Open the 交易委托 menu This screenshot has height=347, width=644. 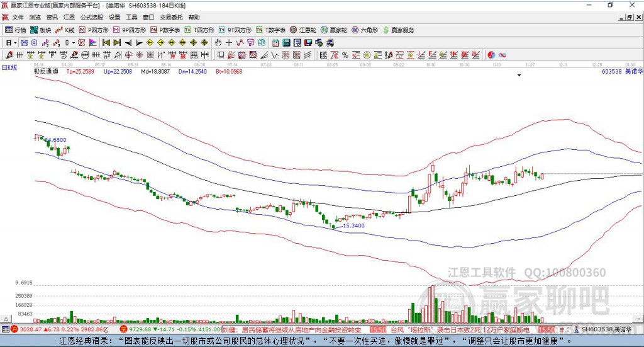171,17
